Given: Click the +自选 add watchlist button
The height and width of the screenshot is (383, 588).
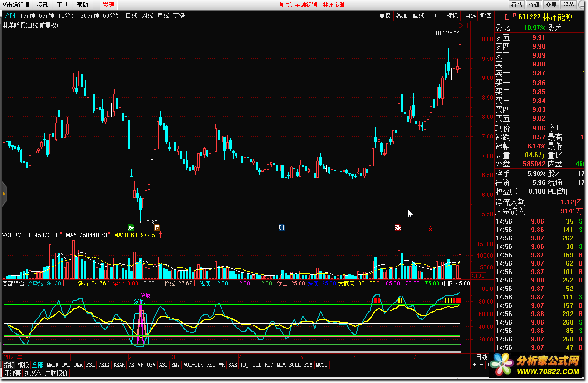Looking at the screenshot, I should (x=469, y=15).
